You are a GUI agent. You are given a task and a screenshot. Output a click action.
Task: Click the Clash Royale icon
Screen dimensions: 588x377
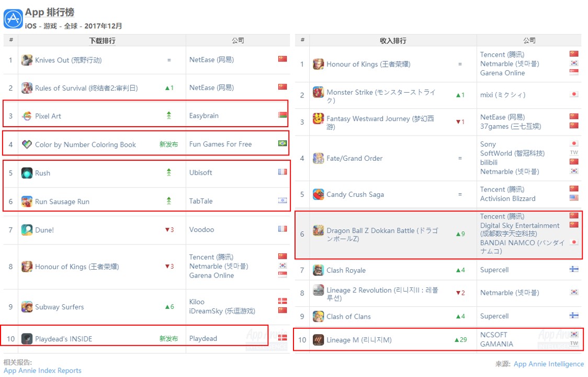coord(319,270)
